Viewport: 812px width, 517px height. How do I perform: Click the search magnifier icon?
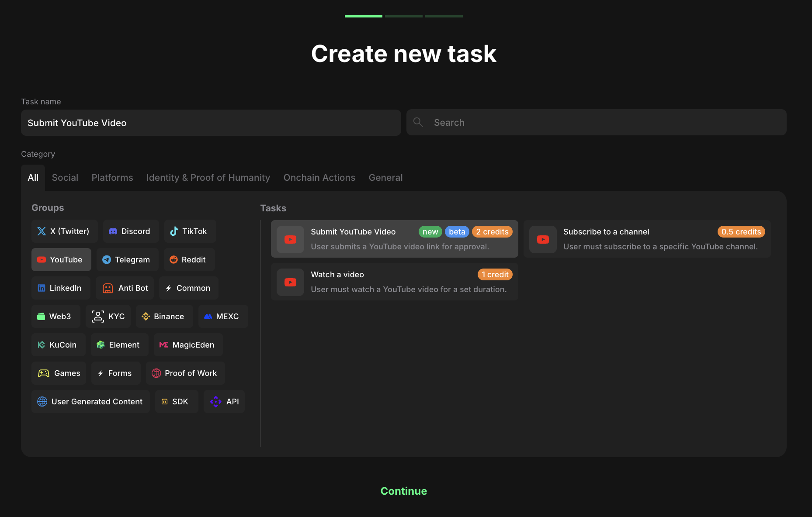[x=418, y=122]
